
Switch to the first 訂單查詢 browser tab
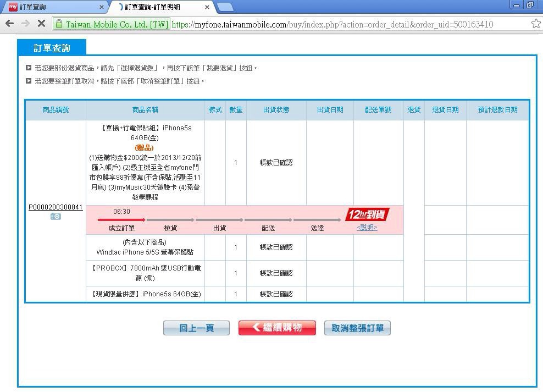click(x=56, y=7)
